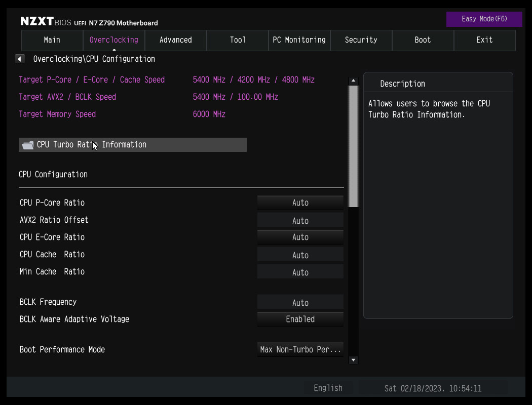Click the date and time display

point(433,388)
